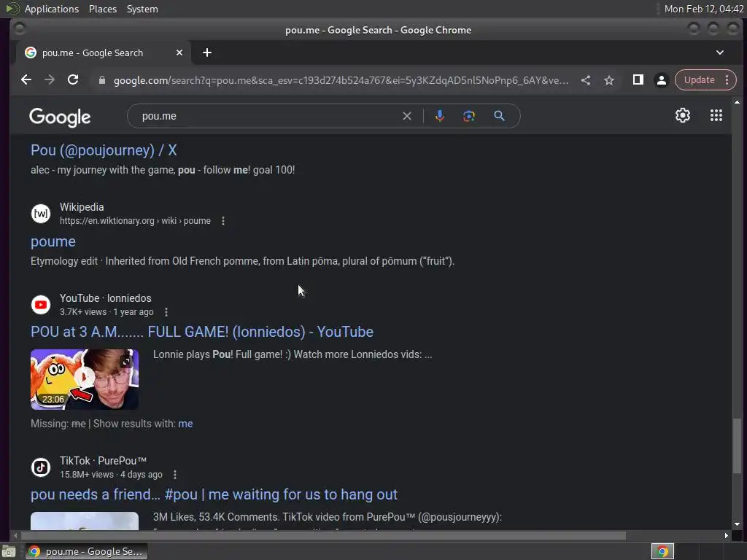Screen dimensions: 747x560
Task: Click the YouTube result favicon
Action: 41,305
